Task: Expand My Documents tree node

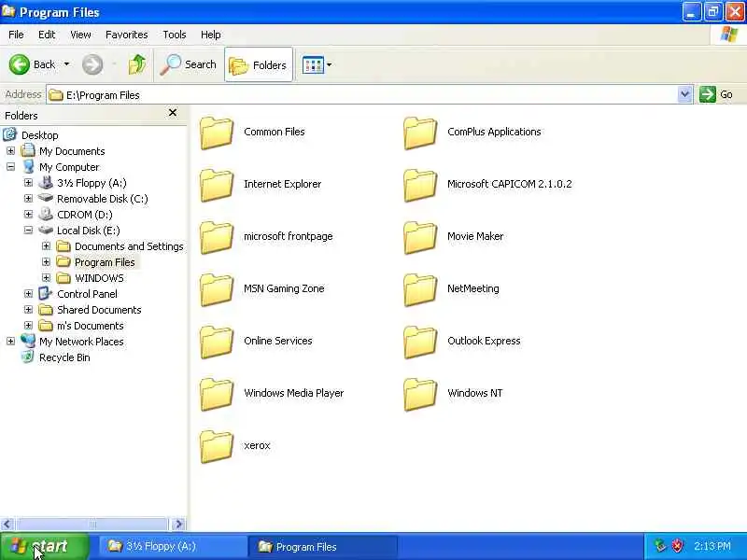Action: click(x=10, y=151)
